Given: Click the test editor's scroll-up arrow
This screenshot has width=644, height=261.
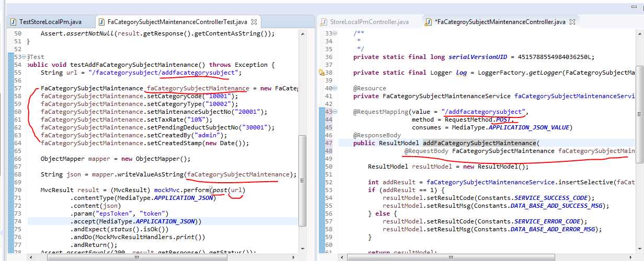Looking at the screenshot, I should click(x=302, y=33).
